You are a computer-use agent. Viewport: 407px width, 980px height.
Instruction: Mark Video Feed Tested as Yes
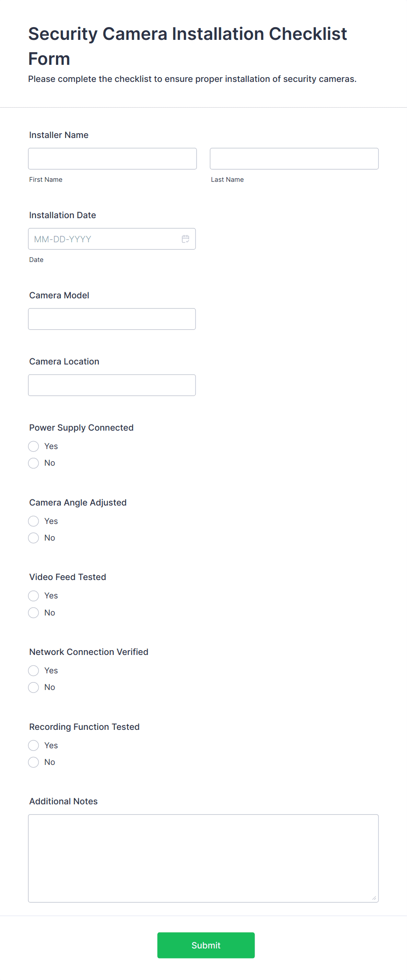coord(33,596)
